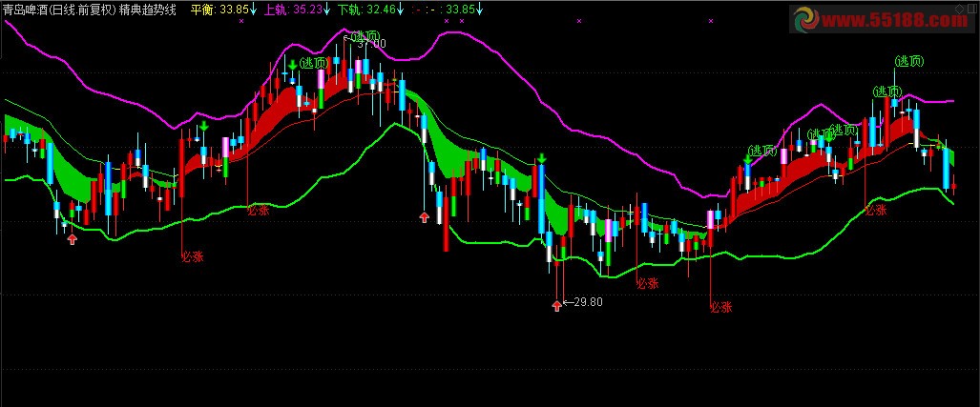Select the ←29.80 low price label

tap(582, 302)
